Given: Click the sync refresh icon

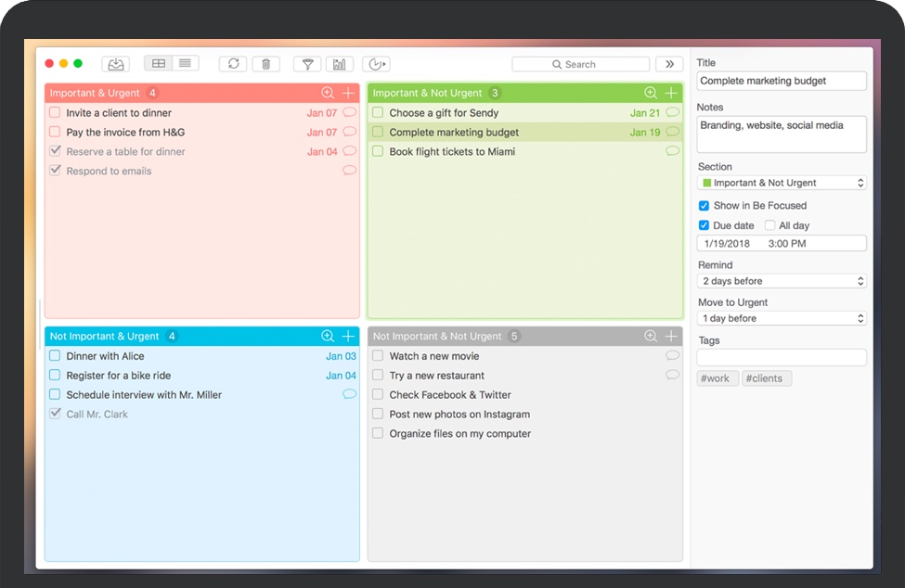Looking at the screenshot, I should click(x=234, y=64).
